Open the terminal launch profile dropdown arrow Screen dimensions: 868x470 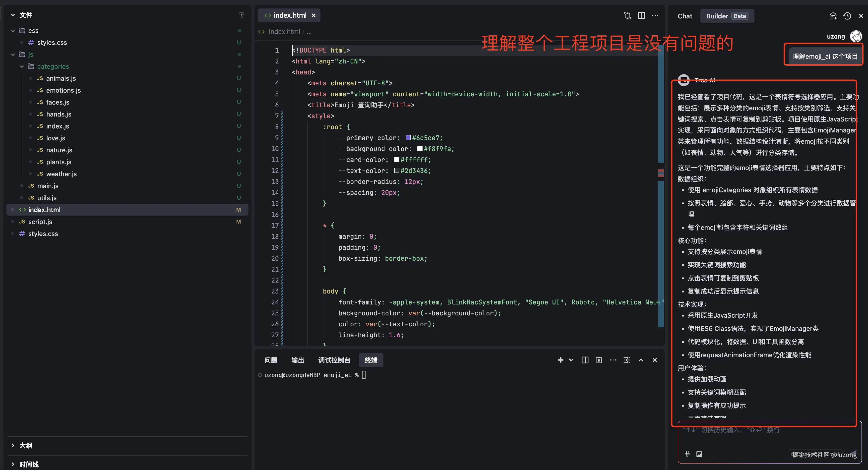coord(571,360)
